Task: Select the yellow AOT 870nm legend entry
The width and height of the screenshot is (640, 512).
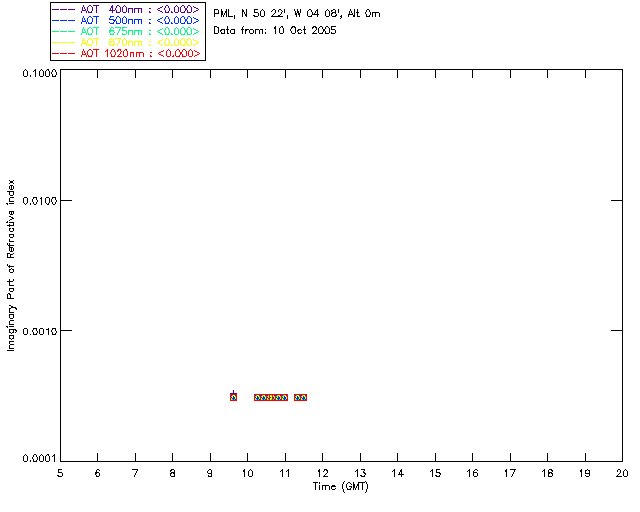Action: coord(140,42)
